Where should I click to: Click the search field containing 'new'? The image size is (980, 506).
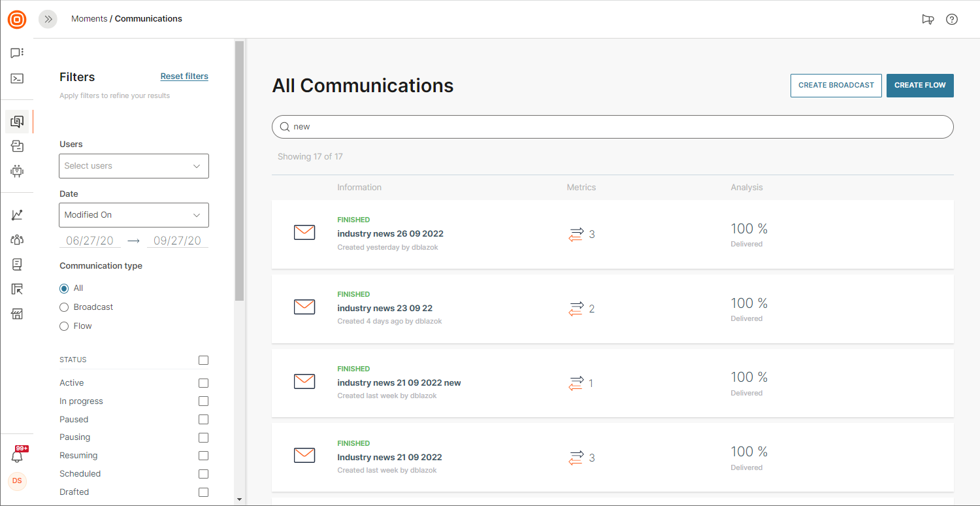(612, 127)
